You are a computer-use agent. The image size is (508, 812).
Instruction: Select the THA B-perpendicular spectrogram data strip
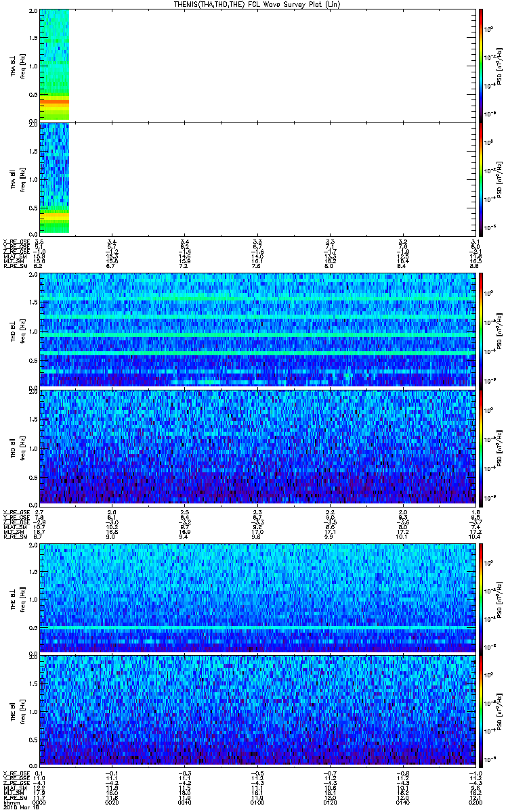pyautogui.click(x=54, y=64)
